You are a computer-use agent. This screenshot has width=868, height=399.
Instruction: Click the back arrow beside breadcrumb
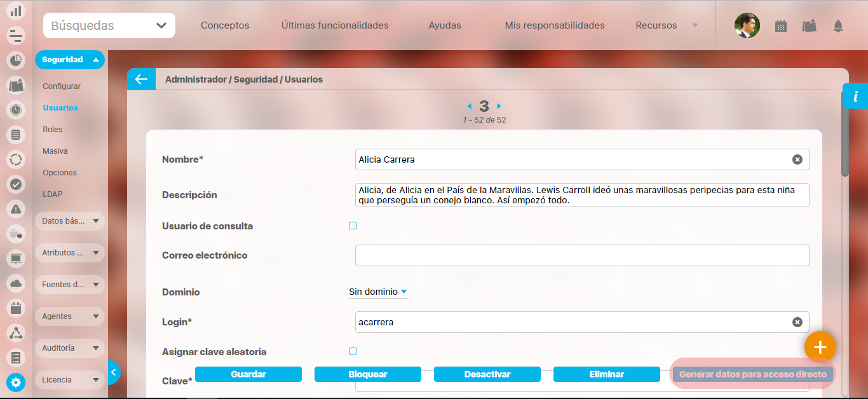[141, 79]
